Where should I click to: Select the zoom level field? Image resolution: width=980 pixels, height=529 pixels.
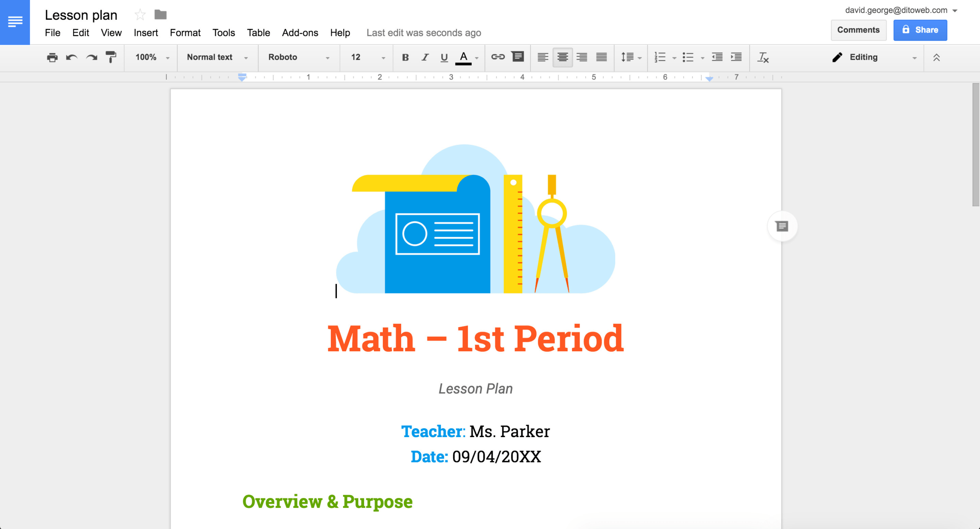(x=149, y=57)
